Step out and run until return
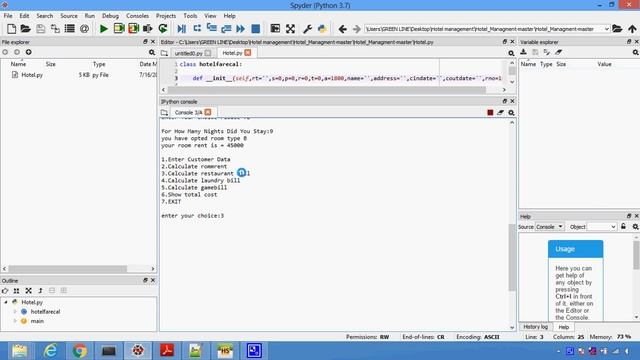The width and height of the screenshot is (640, 360). (x=226, y=29)
